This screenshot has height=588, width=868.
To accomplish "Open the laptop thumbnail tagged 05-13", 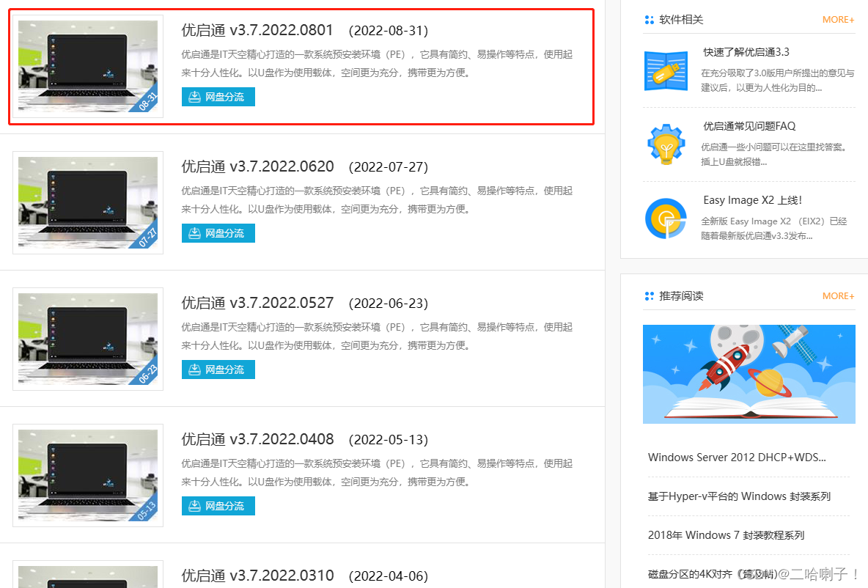I will click(88, 475).
